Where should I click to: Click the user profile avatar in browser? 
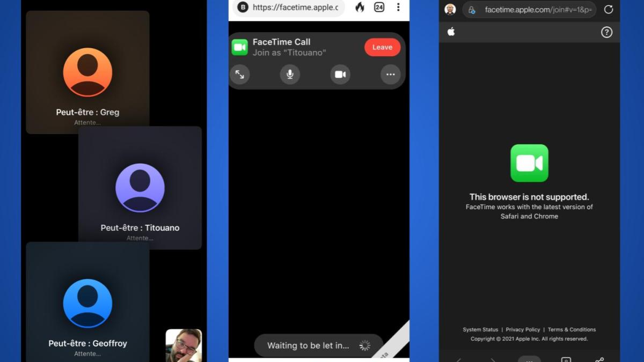450,10
